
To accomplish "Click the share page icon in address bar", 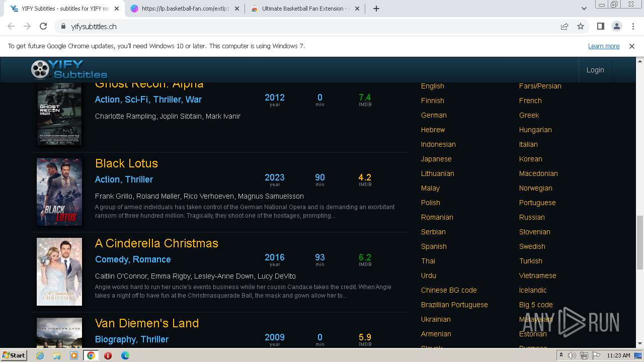I will tap(565, 26).
